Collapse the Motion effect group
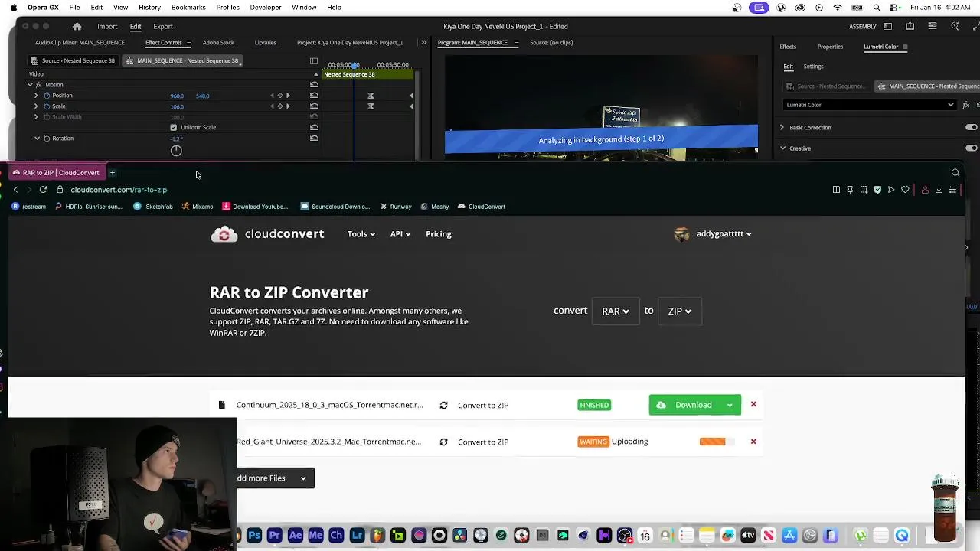Screen dimensions: 980x551 pyautogui.click(x=30, y=85)
